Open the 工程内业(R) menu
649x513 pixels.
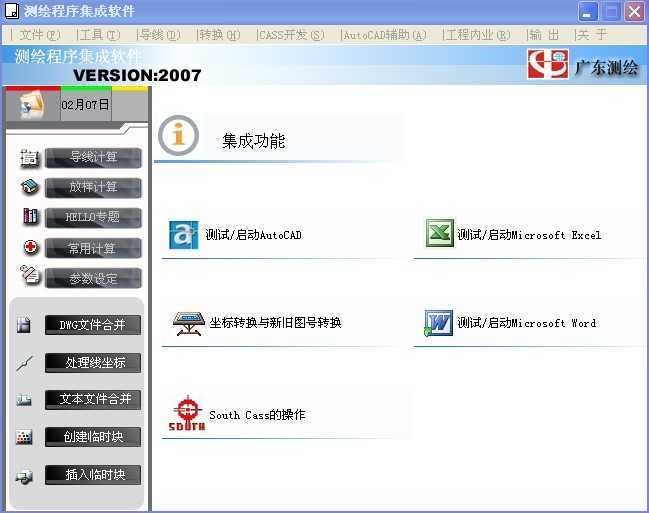pyautogui.click(x=478, y=35)
